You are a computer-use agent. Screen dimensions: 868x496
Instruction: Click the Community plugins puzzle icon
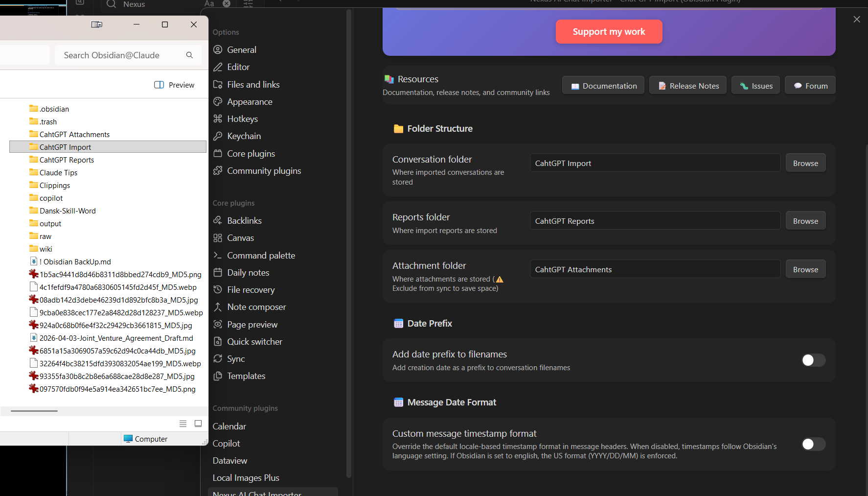click(x=218, y=171)
